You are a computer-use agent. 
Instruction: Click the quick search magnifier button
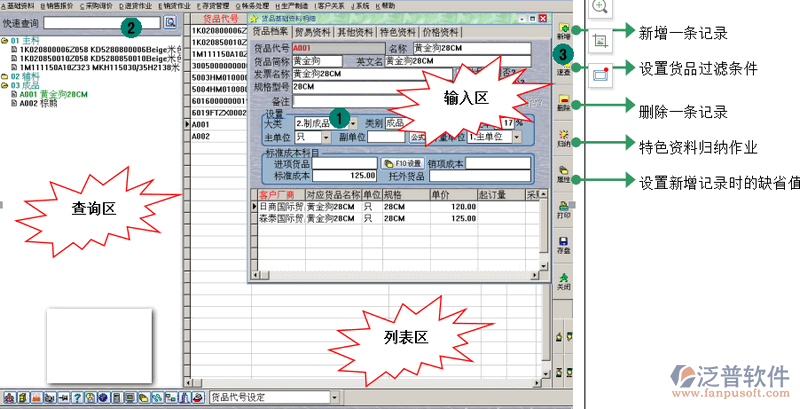point(170,22)
